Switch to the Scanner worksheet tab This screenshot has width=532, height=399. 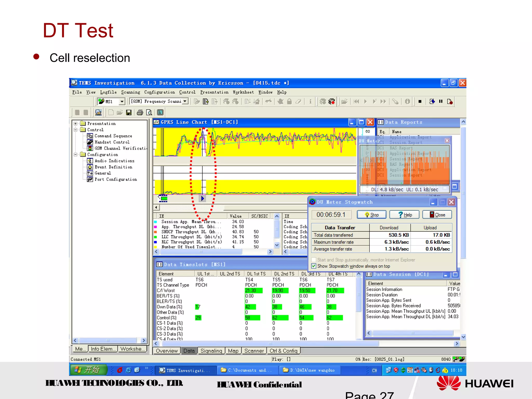[254, 351]
